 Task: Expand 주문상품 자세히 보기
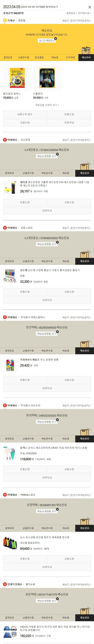point(47,105)
